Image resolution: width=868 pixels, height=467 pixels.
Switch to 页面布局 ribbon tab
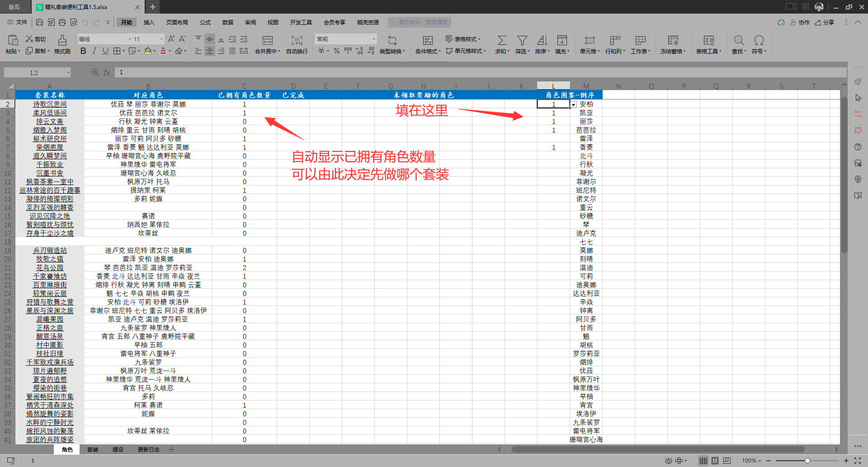[x=177, y=22]
